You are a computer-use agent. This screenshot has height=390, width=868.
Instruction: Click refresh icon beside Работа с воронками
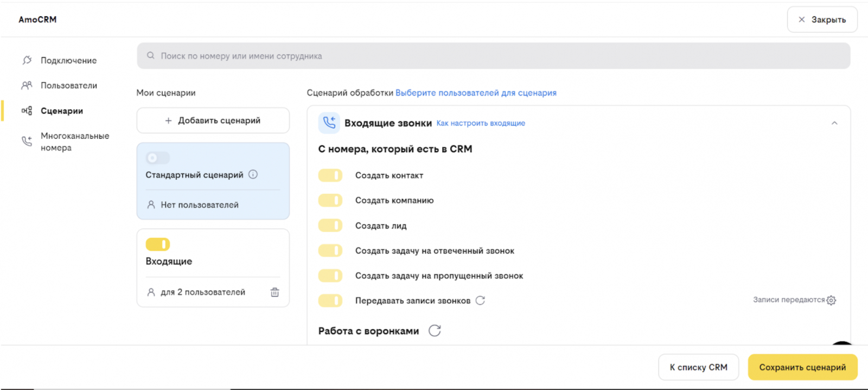click(435, 331)
